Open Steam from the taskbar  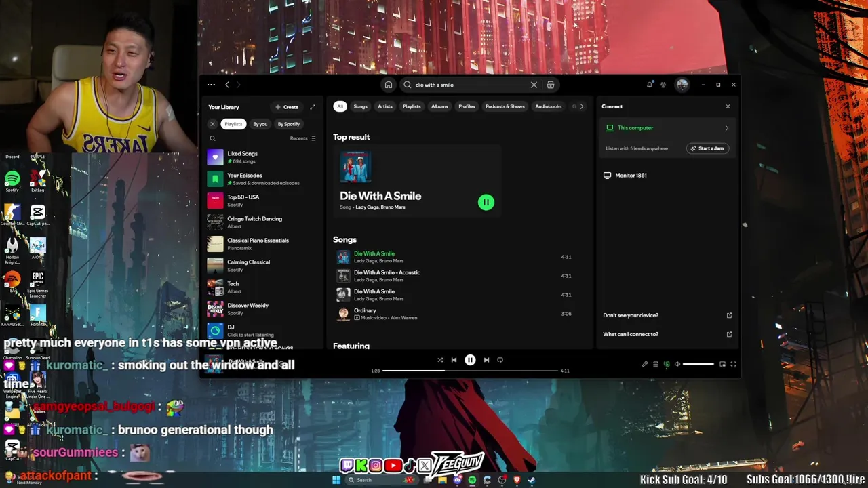pos(531,480)
